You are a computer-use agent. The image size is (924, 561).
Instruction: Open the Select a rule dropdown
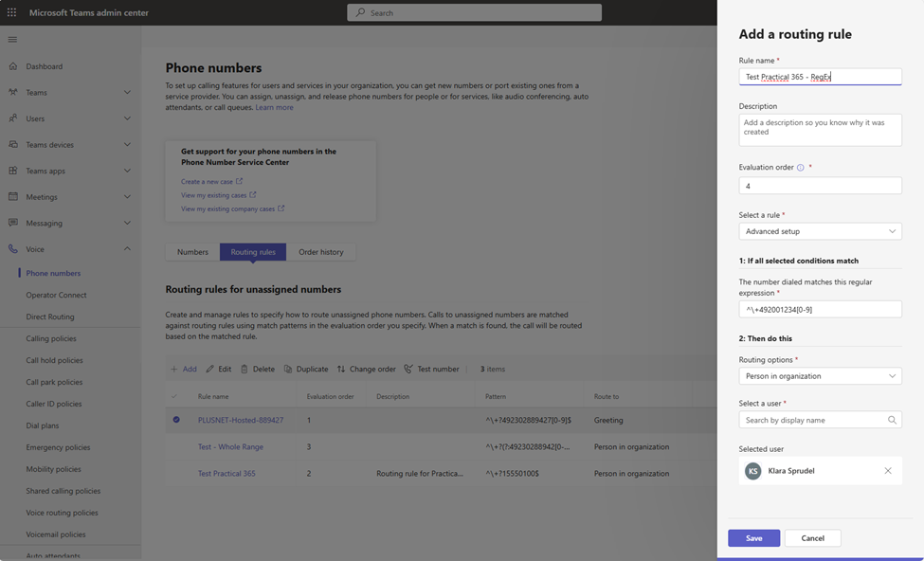coord(821,231)
